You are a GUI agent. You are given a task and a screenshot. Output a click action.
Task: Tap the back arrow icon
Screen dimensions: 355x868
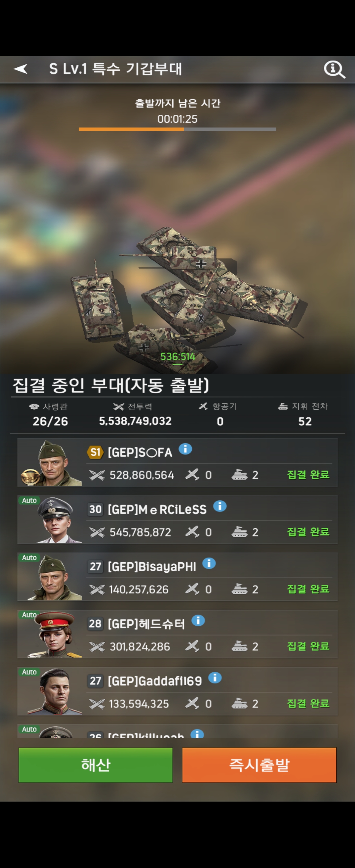(x=21, y=69)
